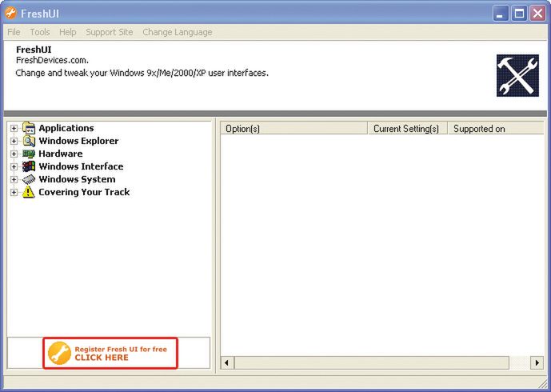The image size is (551, 392).
Task: Click the Windows System chip icon
Action: tap(29, 179)
